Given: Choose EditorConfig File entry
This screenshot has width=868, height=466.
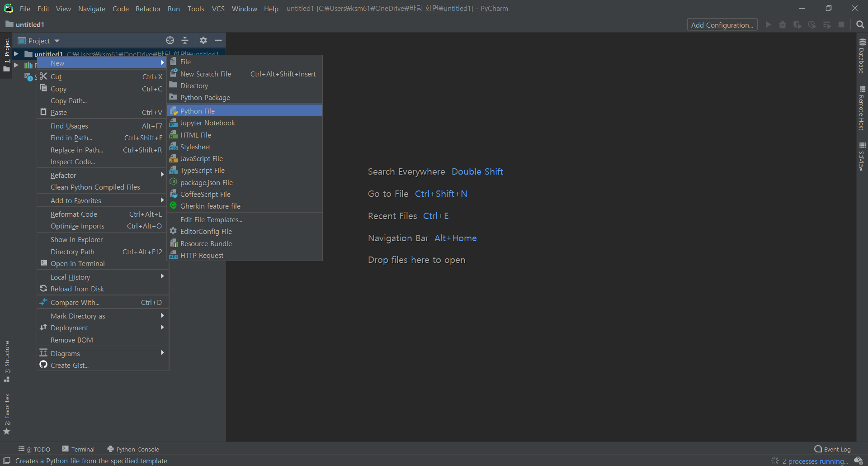Looking at the screenshot, I should pyautogui.click(x=245, y=231).
